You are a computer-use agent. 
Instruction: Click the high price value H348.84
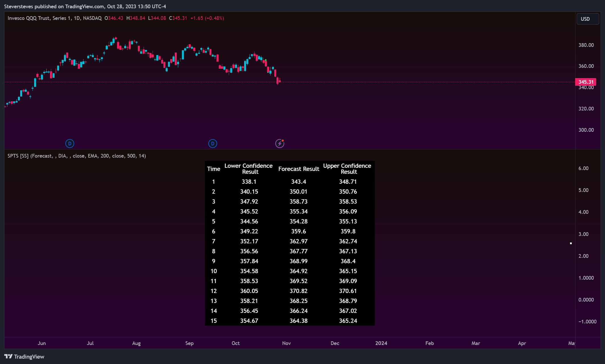136,18
